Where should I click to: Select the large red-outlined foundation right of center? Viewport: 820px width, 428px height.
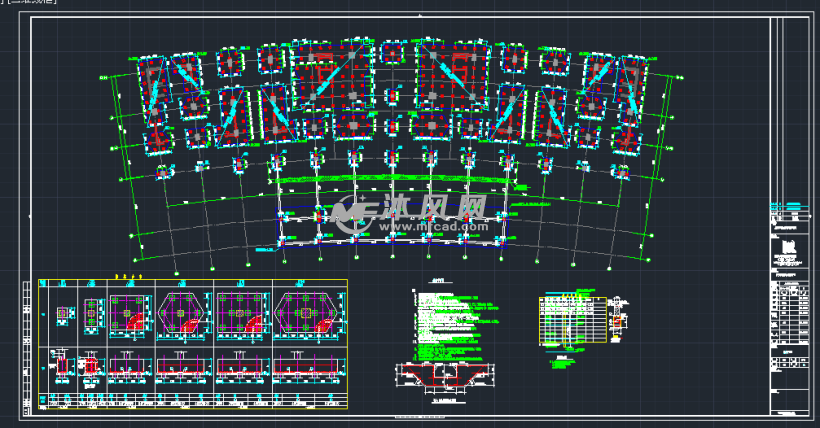tap(455, 73)
